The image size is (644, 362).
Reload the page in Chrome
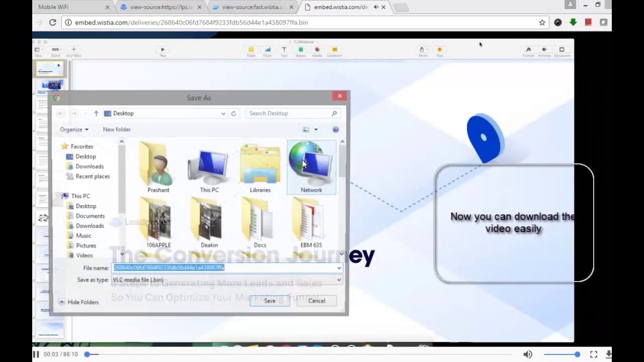pyautogui.click(x=52, y=22)
